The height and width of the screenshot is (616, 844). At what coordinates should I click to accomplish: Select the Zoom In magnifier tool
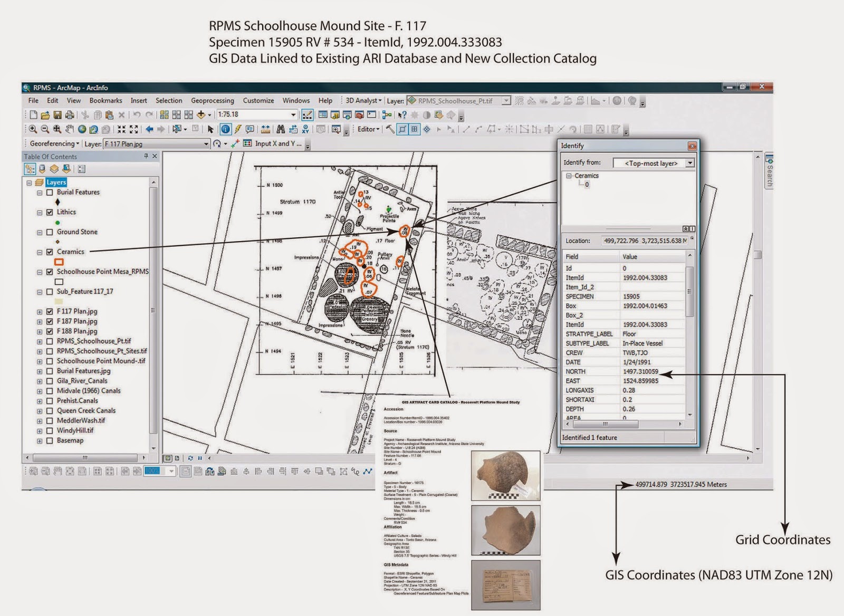(33, 129)
